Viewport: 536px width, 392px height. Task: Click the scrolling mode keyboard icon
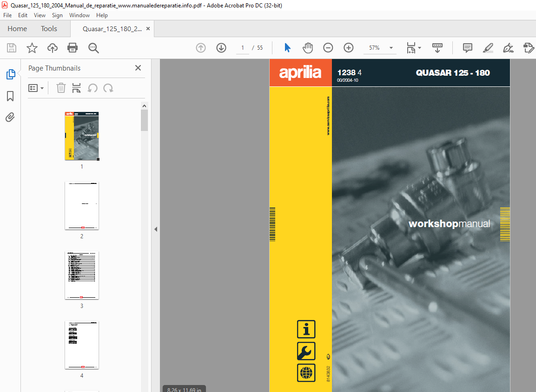click(x=437, y=48)
